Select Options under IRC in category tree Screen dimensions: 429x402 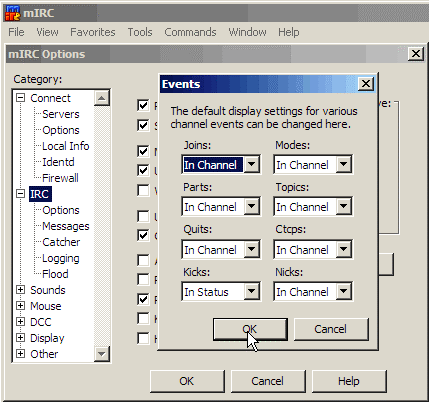click(61, 210)
